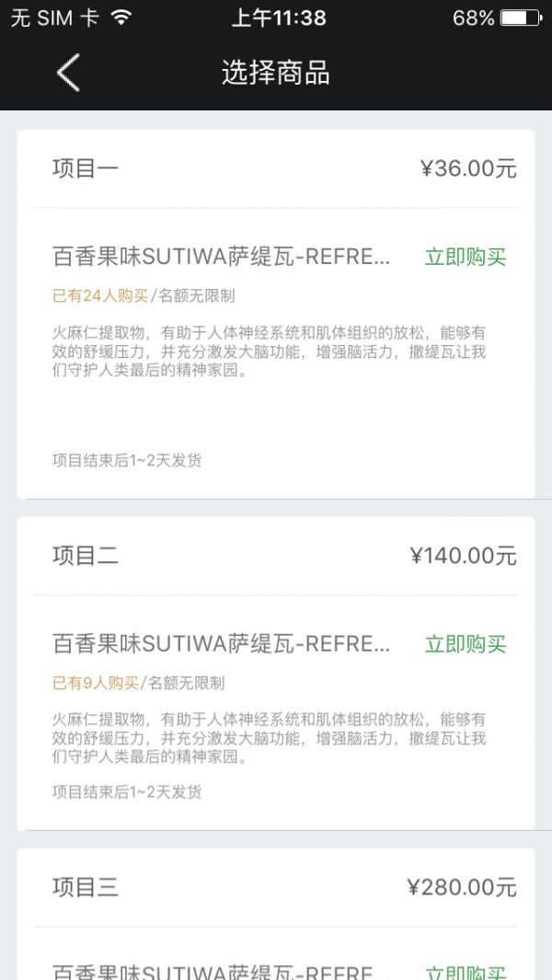Tap 已有9人购买 purchase count
This screenshot has width=552, height=980.
click(x=96, y=683)
